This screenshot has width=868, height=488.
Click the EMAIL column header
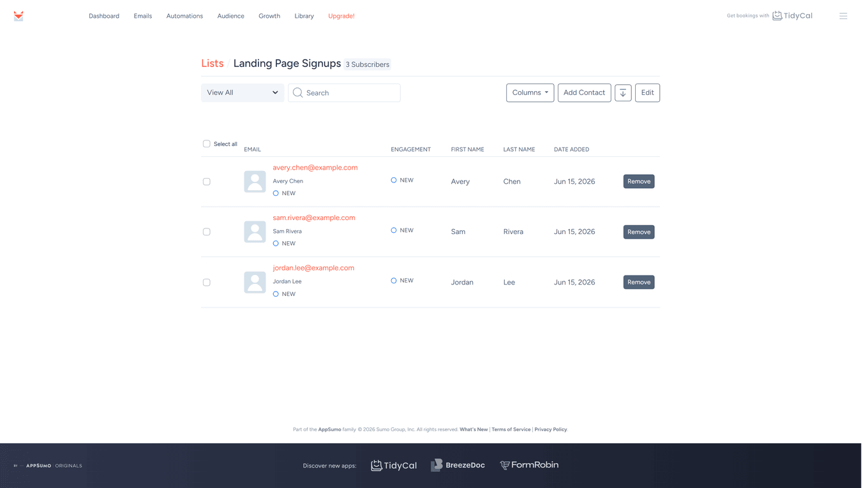tap(252, 149)
